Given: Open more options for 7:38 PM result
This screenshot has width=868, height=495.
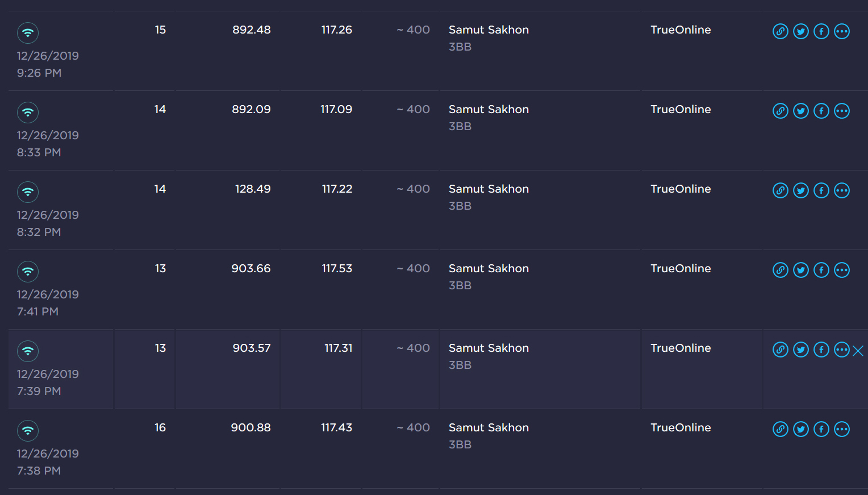Looking at the screenshot, I should [x=842, y=429].
